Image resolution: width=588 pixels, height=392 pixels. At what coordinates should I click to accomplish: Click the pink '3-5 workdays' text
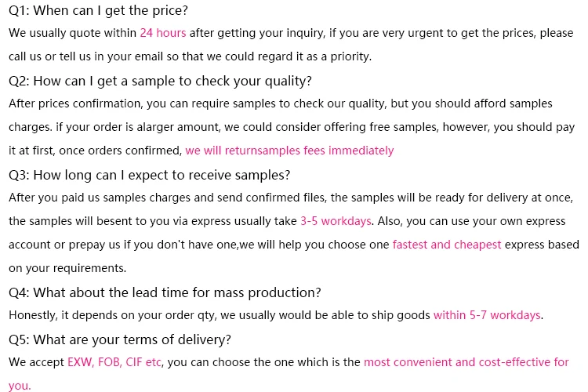(x=336, y=221)
